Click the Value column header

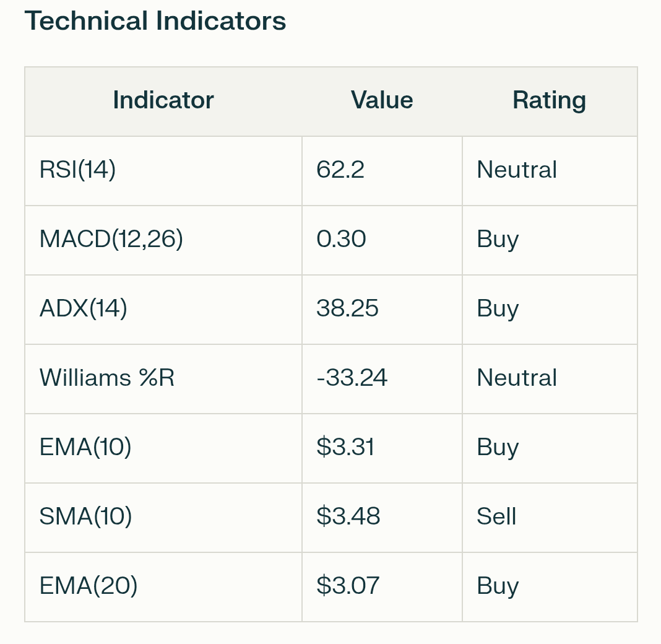coord(382,100)
